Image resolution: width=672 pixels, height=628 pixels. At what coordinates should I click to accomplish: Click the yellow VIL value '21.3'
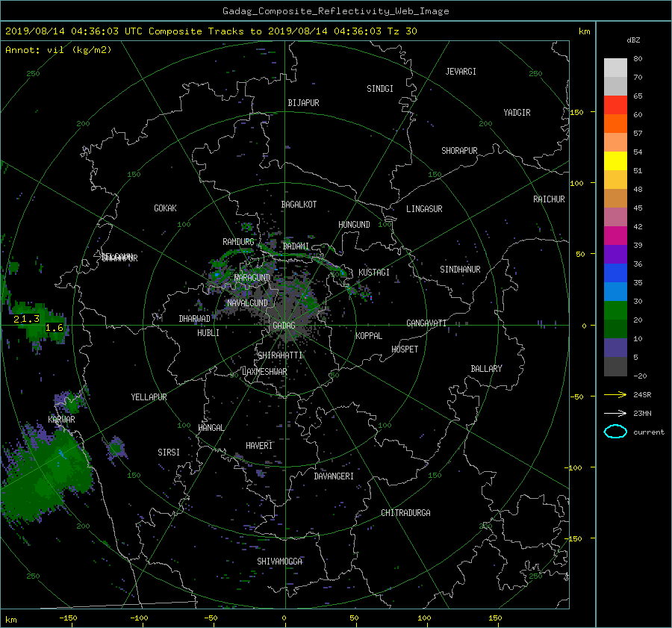tap(26, 319)
